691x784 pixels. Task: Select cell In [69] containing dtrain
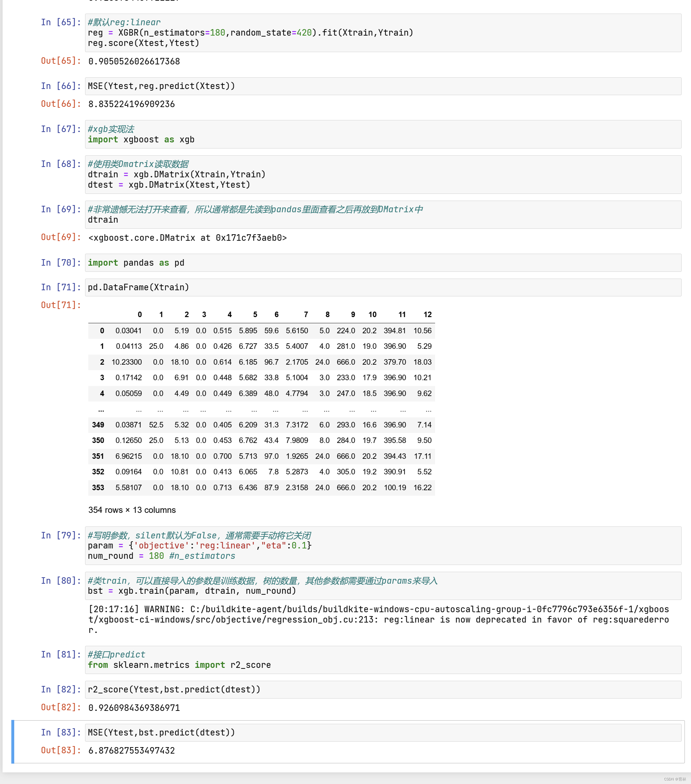(x=383, y=215)
